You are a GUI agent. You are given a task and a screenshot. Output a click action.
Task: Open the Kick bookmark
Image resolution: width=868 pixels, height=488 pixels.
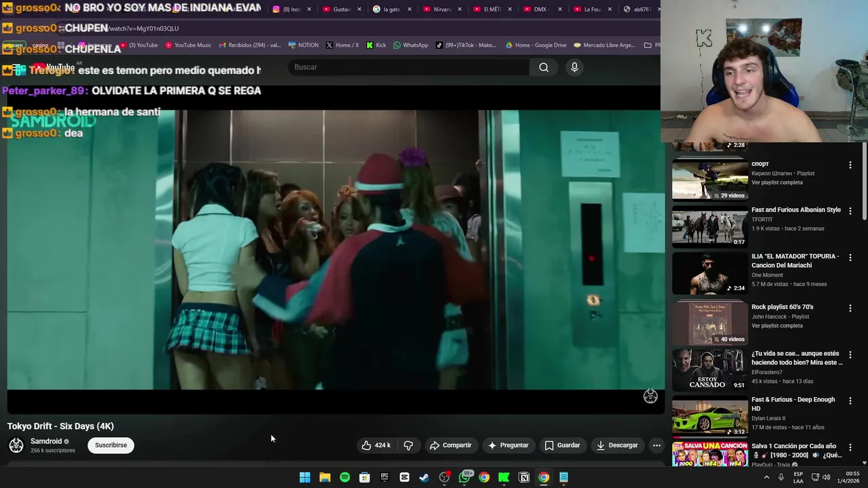pyautogui.click(x=376, y=45)
